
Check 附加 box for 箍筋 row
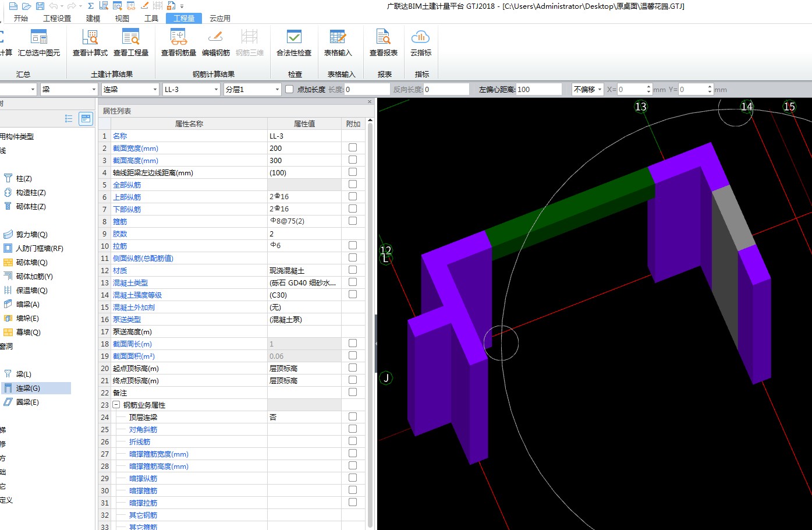tap(353, 221)
